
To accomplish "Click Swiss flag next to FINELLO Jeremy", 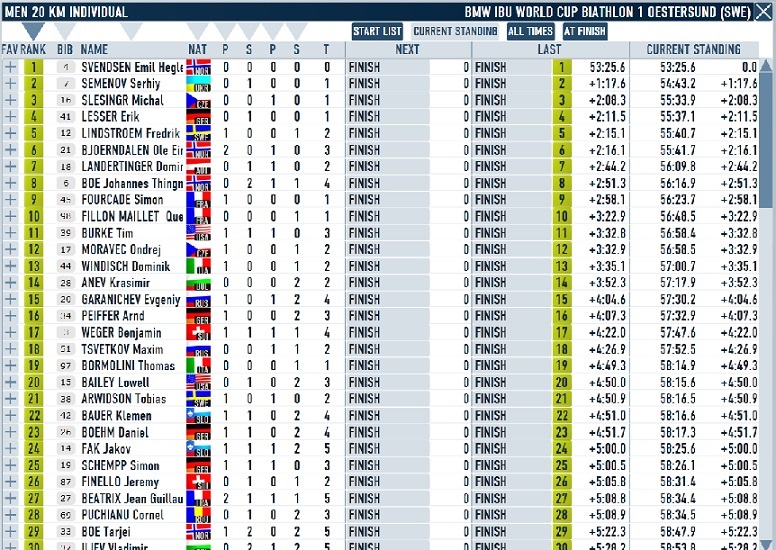I will [198, 482].
